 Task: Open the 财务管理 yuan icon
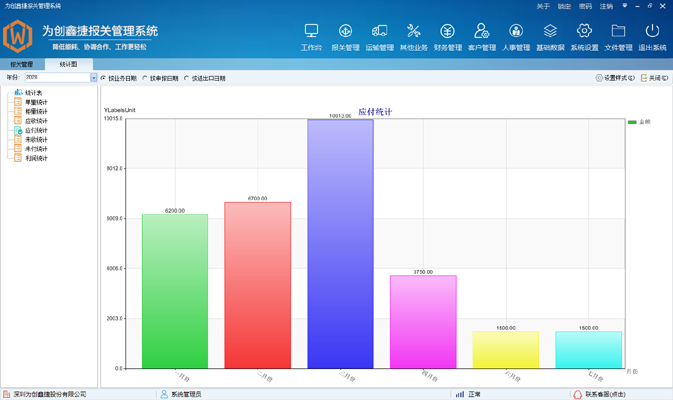[447, 32]
